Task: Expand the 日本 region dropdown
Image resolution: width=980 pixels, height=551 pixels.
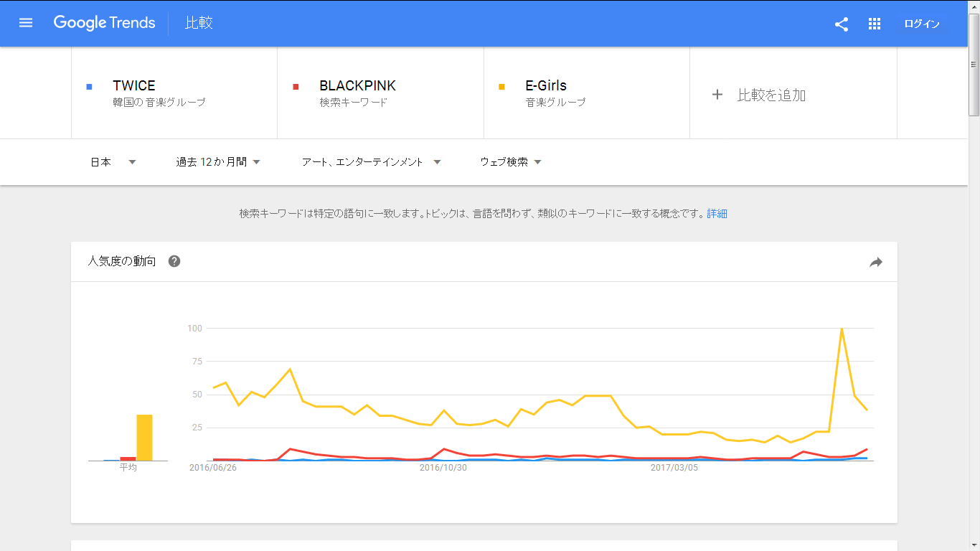Action: (x=113, y=162)
